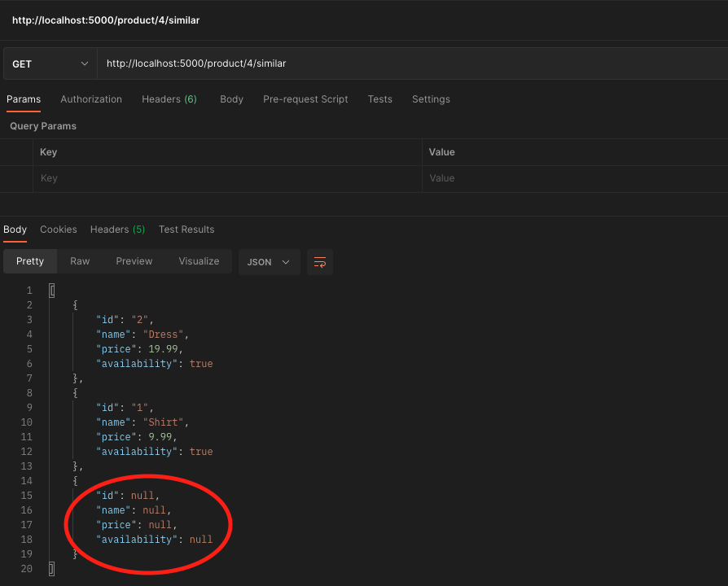Open the Headers (6) request tab
The height and width of the screenshot is (586, 728).
[x=169, y=98]
